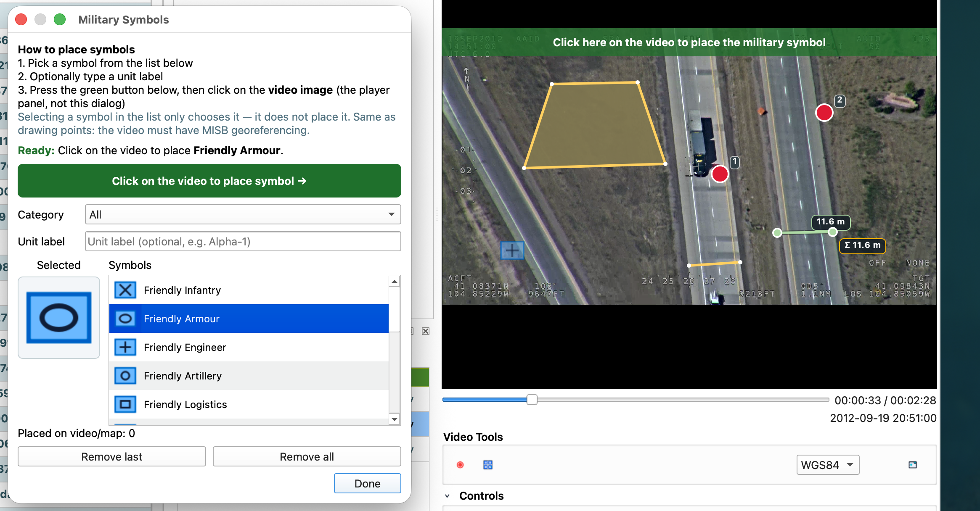The image size is (980, 511).
Task: Select the 'Friendly Logistics' list row text
Action: tap(185, 404)
